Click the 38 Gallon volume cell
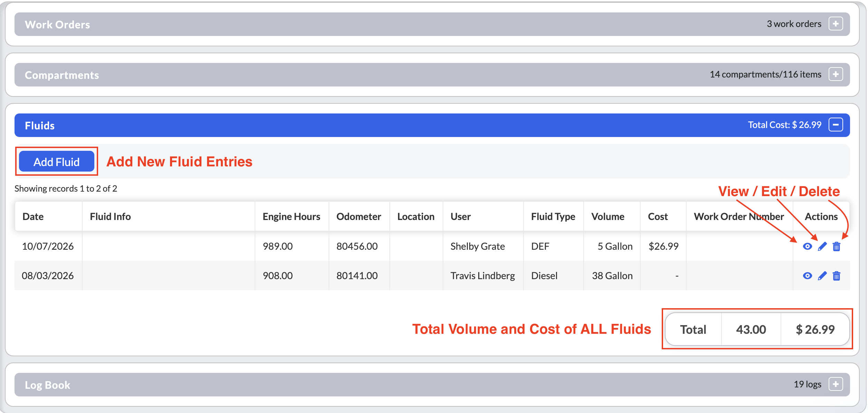Image resolution: width=868 pixels, height=413 pixels. click(x=612, y=276)
